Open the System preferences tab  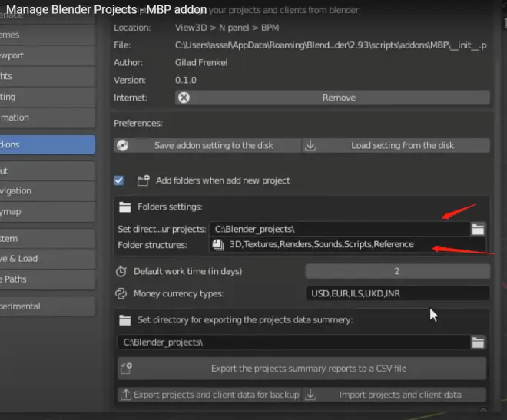tap(48, 239)
